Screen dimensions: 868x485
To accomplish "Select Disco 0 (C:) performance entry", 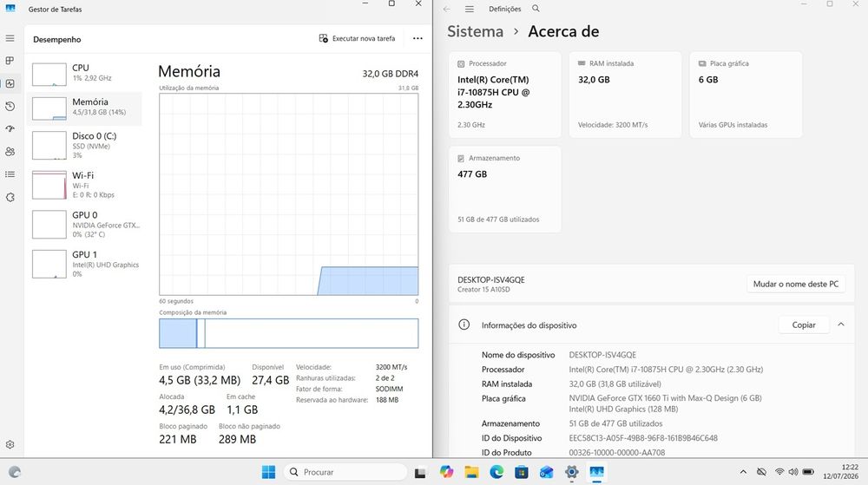I will click(x=85, y=146).
